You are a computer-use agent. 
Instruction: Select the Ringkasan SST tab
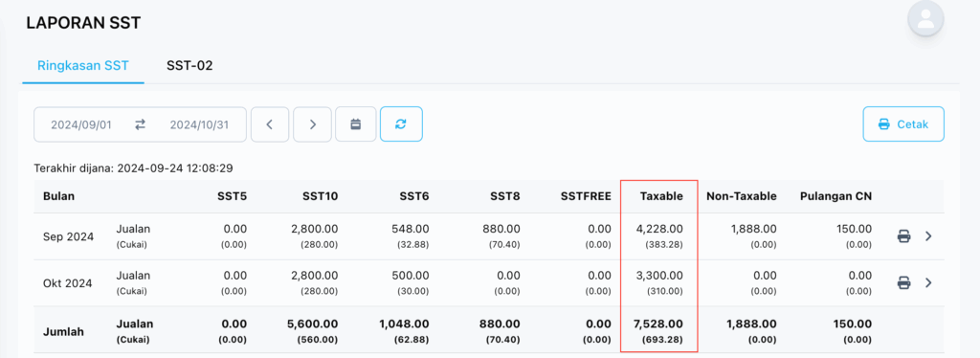point(83,66)
